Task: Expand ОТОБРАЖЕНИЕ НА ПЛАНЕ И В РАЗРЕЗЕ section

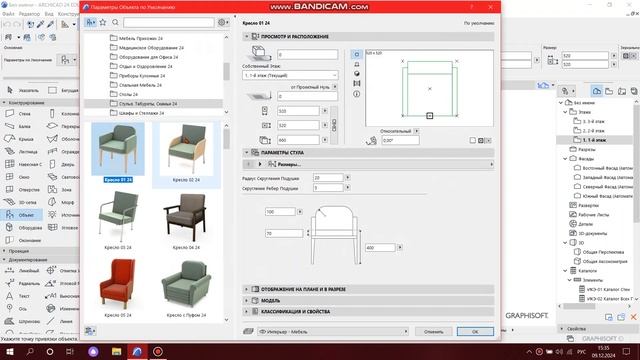Action: point(247,289)
